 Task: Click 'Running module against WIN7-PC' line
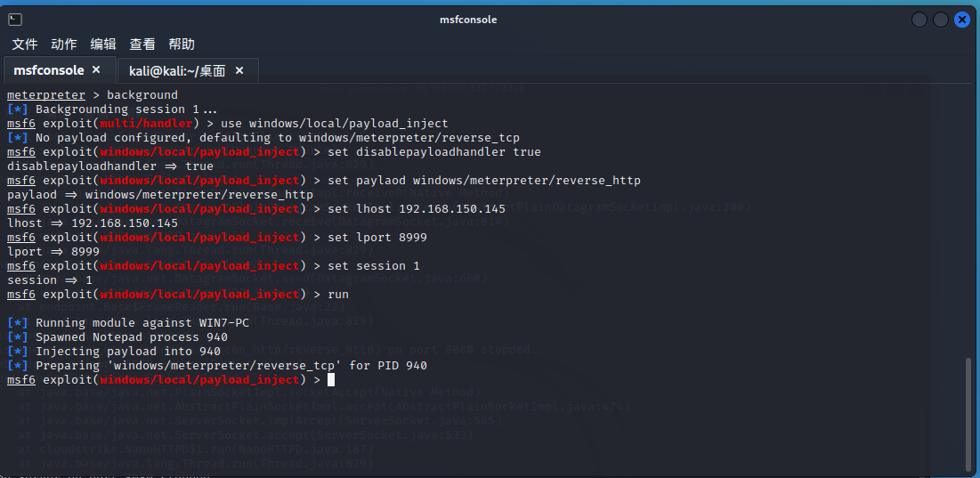[x=128, y=323]
